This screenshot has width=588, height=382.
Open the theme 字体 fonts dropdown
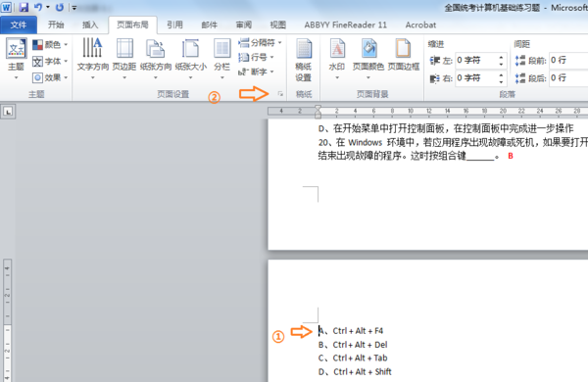(x=50, y=61)
